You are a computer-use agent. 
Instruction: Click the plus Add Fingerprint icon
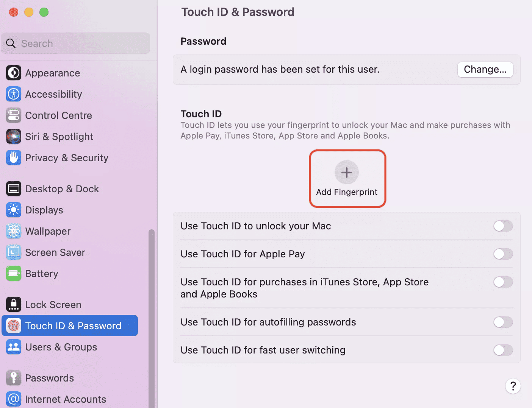347,173
